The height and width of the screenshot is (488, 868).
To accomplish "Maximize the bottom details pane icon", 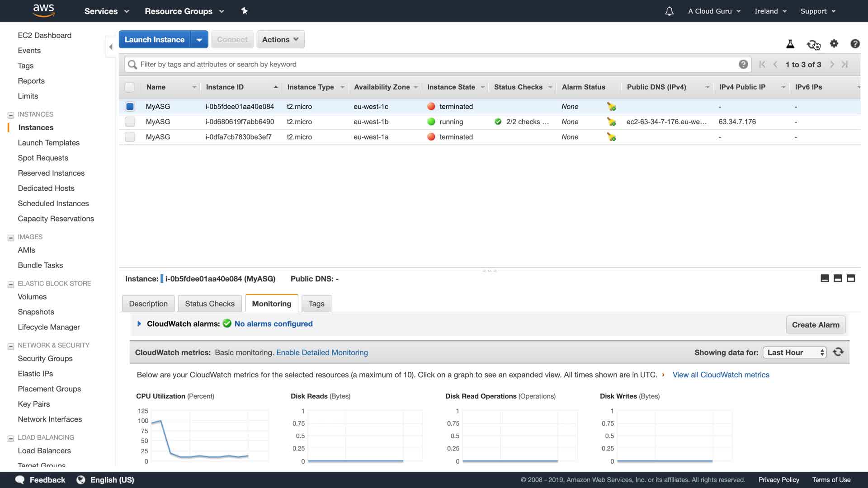I will point(851,278).
